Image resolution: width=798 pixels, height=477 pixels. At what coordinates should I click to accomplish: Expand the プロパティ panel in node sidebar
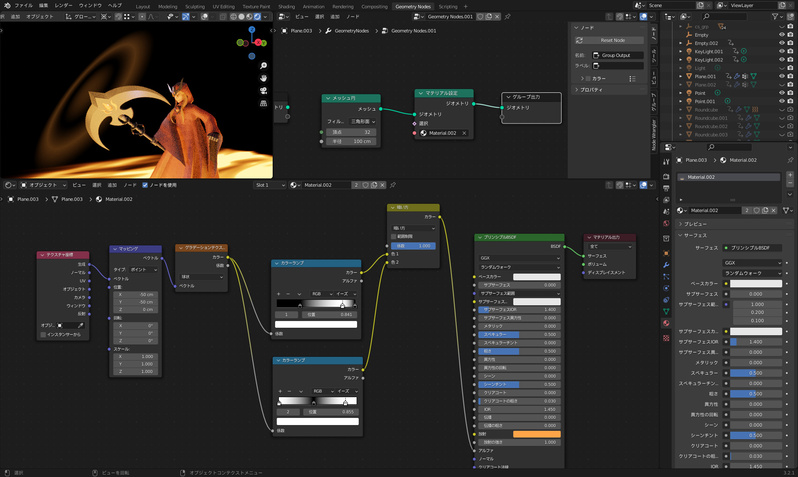[x=591, y=90]
